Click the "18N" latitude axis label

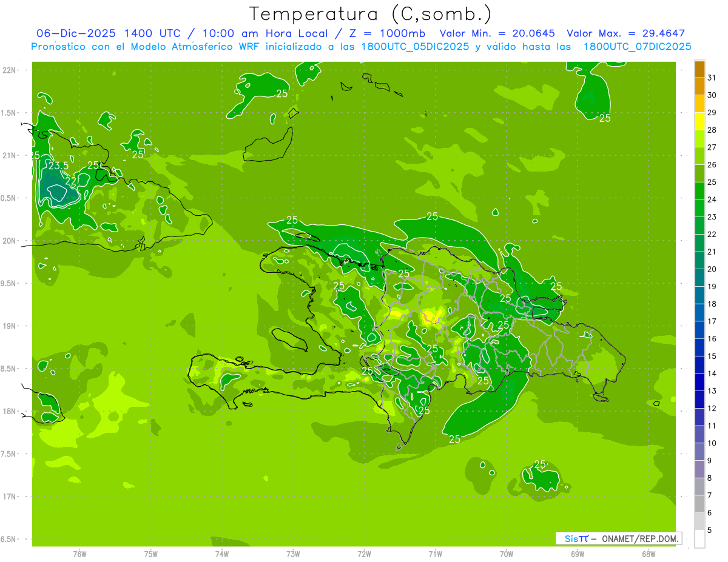9,412
